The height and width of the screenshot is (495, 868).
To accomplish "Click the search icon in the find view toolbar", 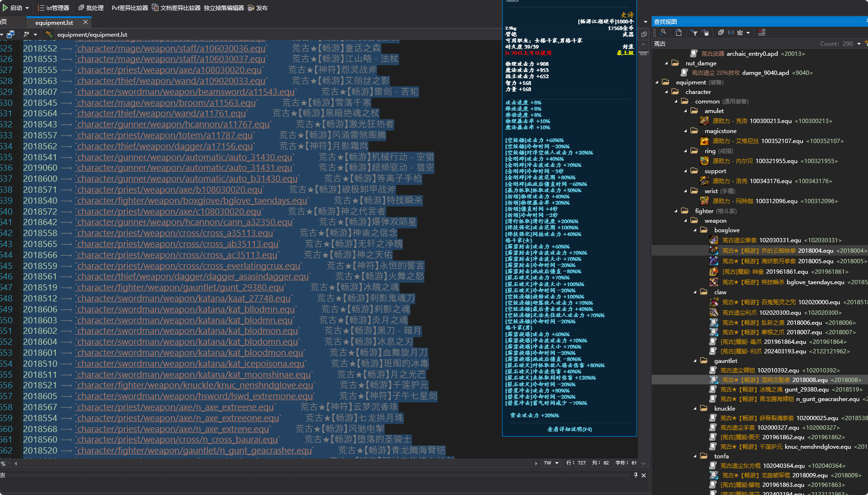I will (x=663, y=32).
